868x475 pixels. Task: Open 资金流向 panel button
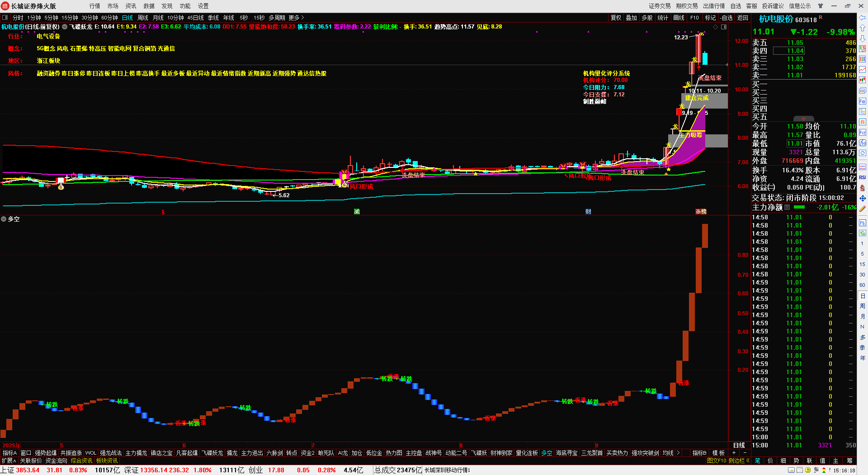tap(57, 461)
